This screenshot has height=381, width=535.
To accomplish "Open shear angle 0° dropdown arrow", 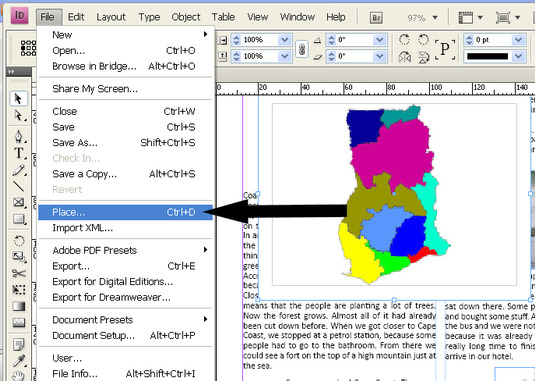I will point(379,56).
